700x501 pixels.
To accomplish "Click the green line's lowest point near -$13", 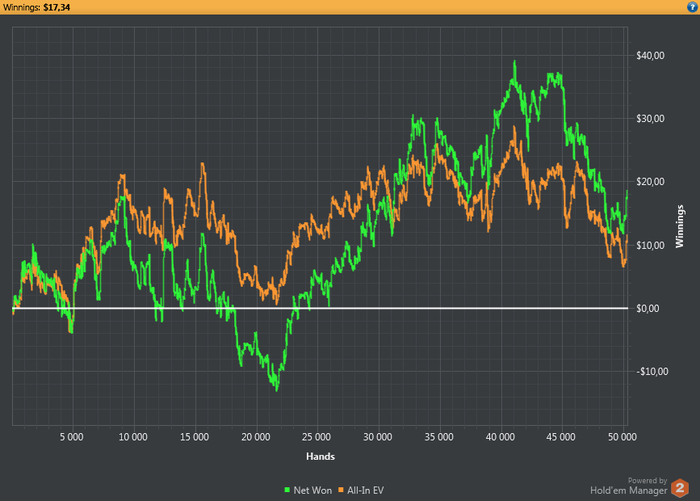I will click(x=277, y=390).
